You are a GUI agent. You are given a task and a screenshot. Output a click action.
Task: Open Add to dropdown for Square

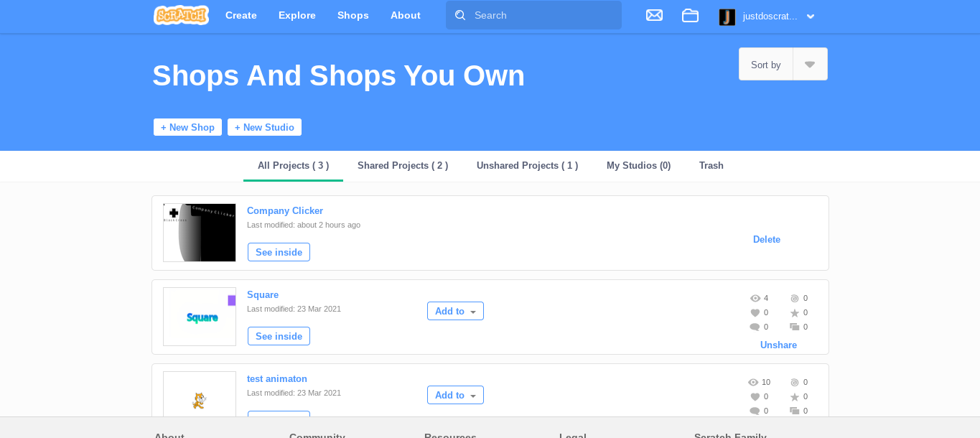point(455,311)
